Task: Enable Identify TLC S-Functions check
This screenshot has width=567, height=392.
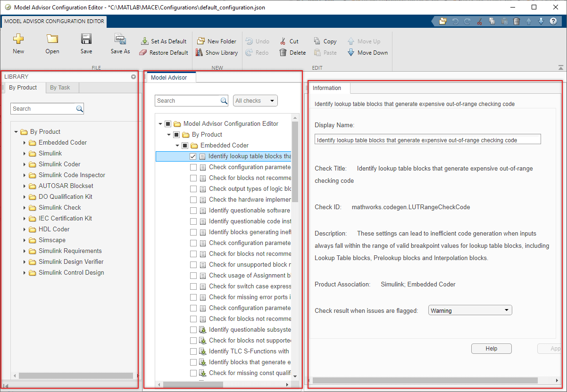Action: coord(193,351)
